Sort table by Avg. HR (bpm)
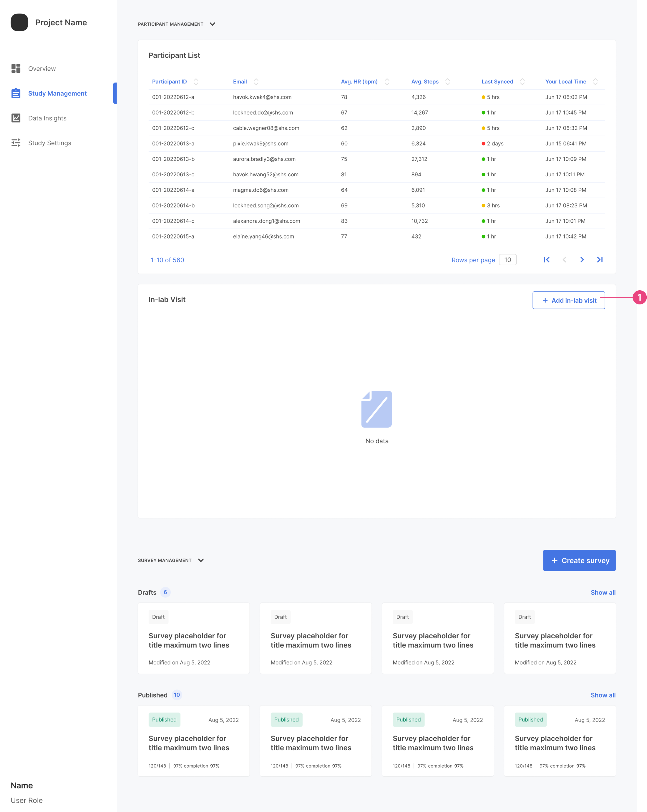This screenshot has width=647, height=812. (x=387, y=82)
